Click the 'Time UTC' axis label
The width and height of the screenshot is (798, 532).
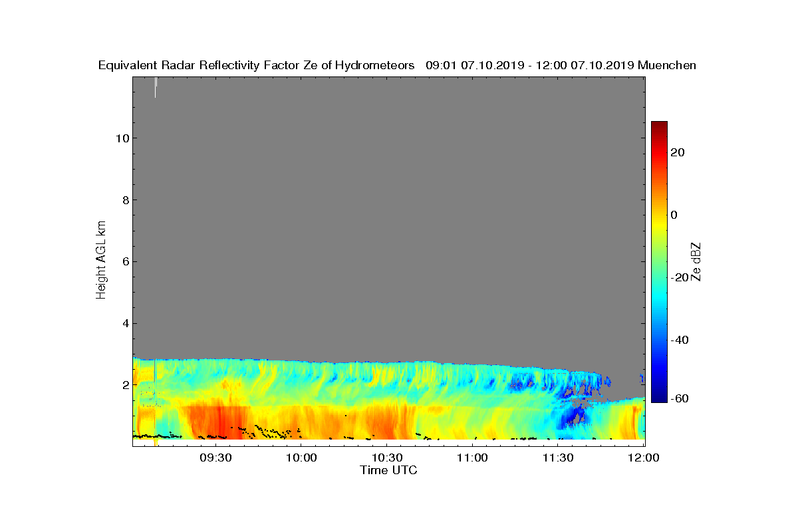389,470
